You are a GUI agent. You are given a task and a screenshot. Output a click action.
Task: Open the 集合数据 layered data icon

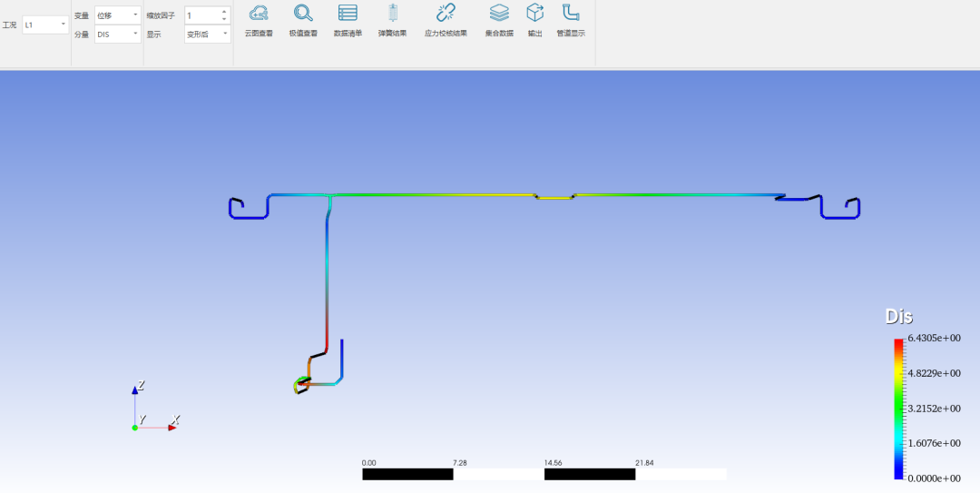pos(499,21)
